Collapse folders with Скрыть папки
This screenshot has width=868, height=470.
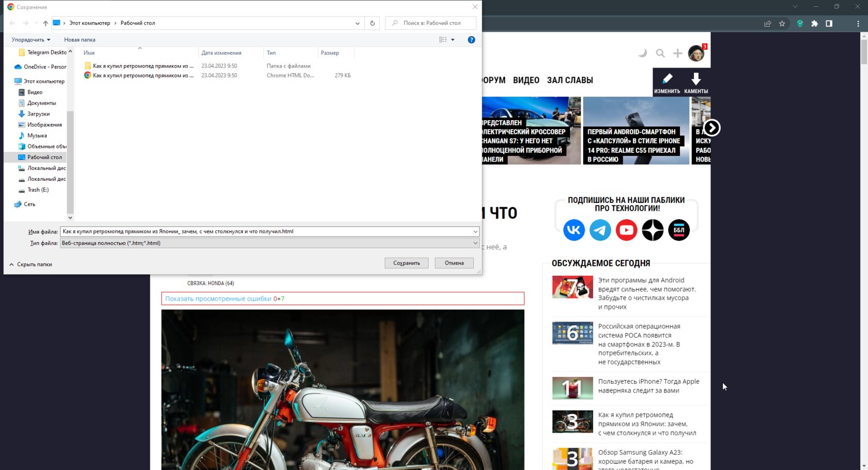point(31,264)
